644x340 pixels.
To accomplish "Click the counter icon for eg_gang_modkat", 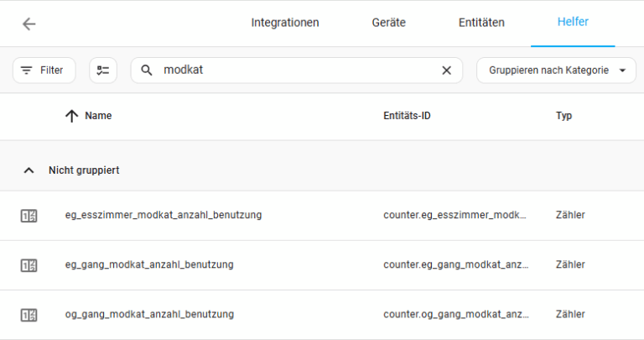I will tap(29, 265).
